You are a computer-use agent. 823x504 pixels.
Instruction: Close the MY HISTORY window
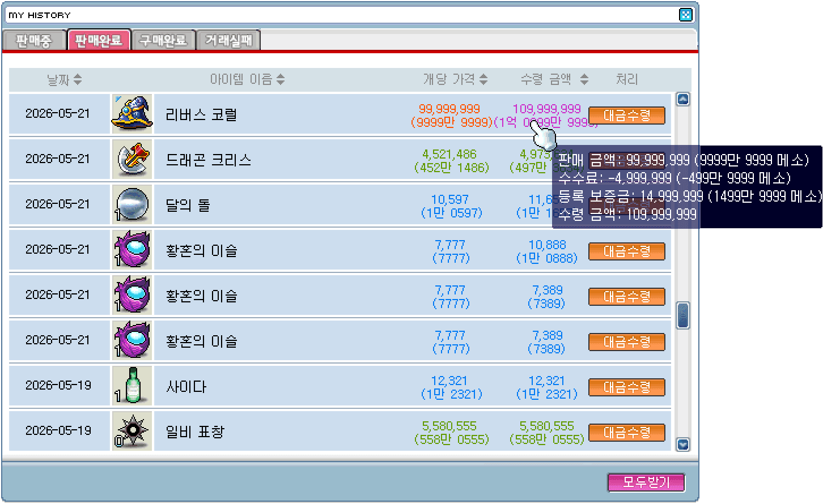(x=685, y=15)
